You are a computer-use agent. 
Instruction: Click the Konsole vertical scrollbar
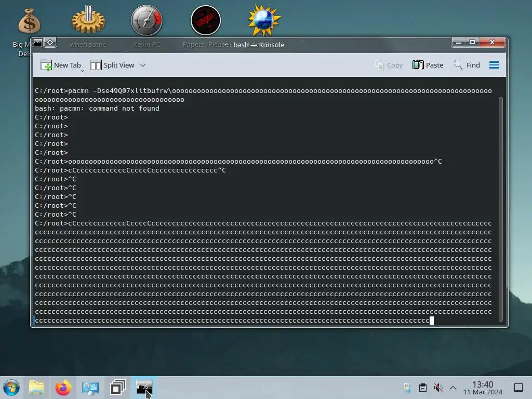tap(500, 209)
